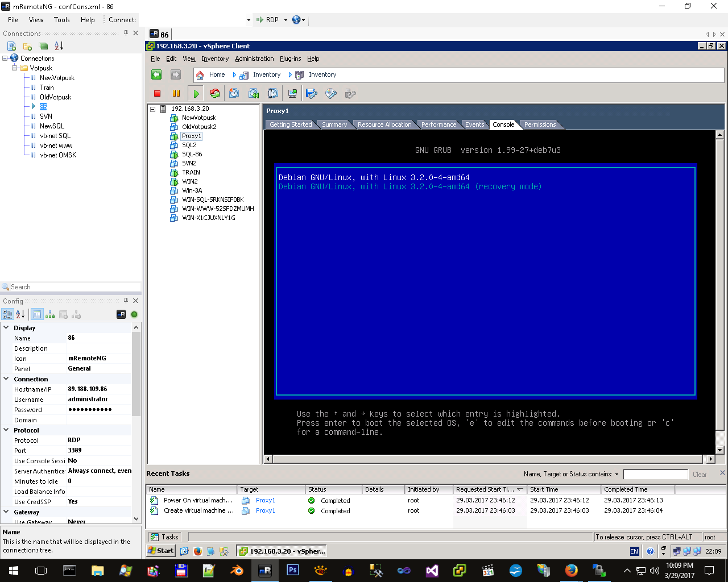Open Snapshot Manager icon with wrench
728x582 pixels.
273,93
